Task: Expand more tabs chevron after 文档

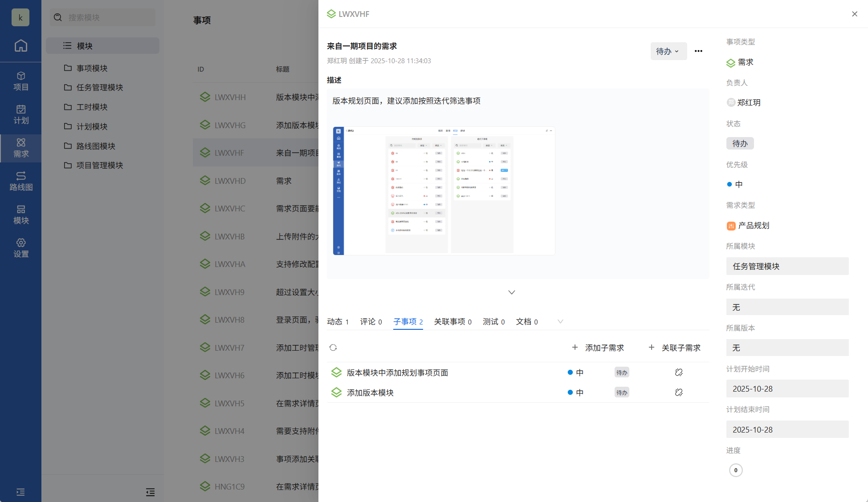Action: click(x=560, y=321)
